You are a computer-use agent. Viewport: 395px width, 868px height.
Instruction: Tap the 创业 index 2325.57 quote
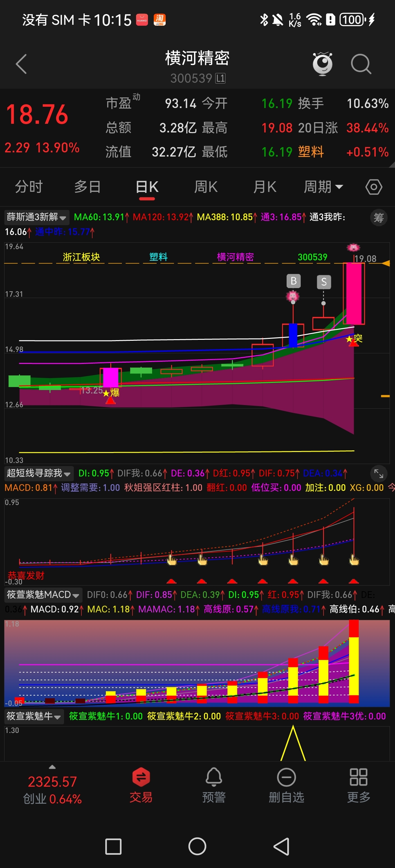click(x=52, y=790)
